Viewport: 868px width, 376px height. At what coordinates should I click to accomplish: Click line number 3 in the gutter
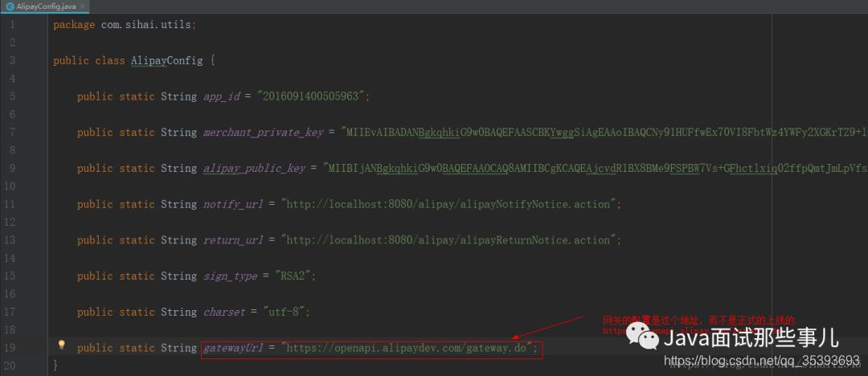pyautogui.click(x=12, y=61)
